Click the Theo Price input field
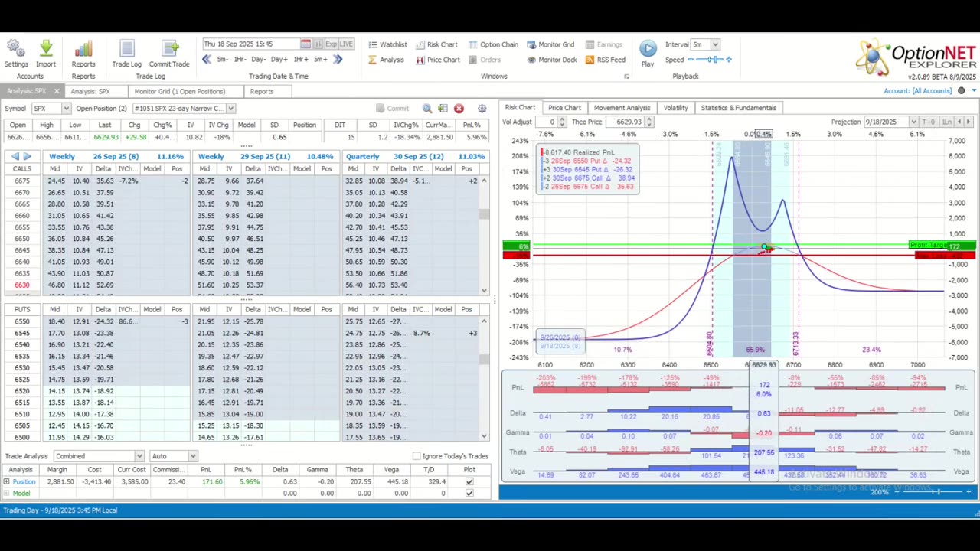 pos(628,122)
